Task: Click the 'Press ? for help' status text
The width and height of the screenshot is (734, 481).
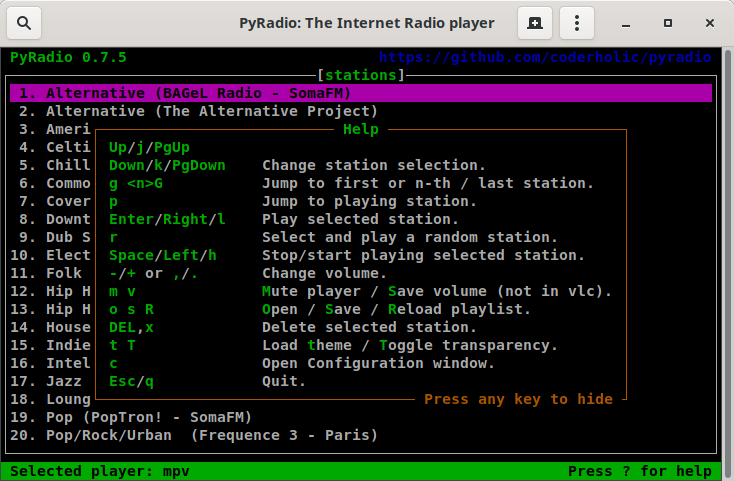Action: click(x=640, y=471)
